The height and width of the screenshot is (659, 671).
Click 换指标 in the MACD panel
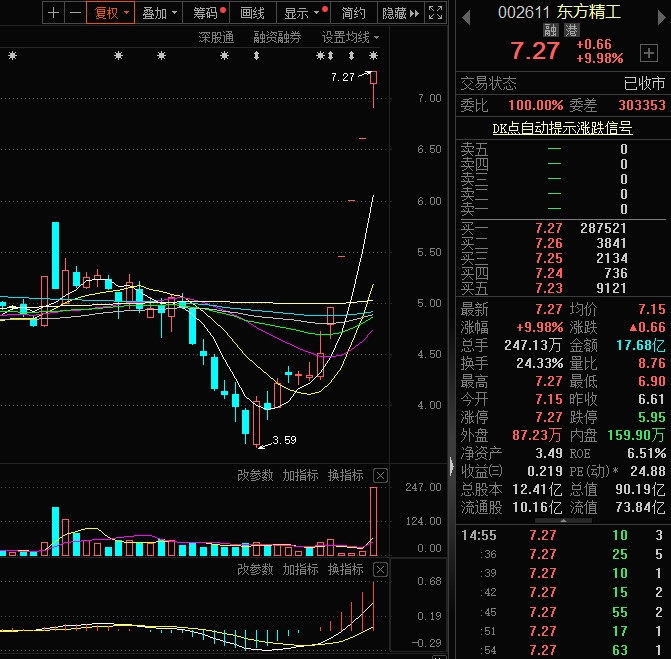tap(345, 569)
